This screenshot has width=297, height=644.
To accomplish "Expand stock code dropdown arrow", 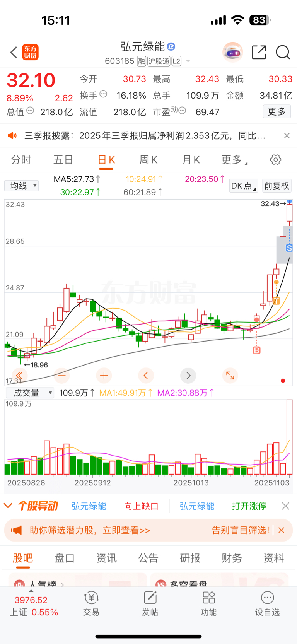I will (188, 61).
